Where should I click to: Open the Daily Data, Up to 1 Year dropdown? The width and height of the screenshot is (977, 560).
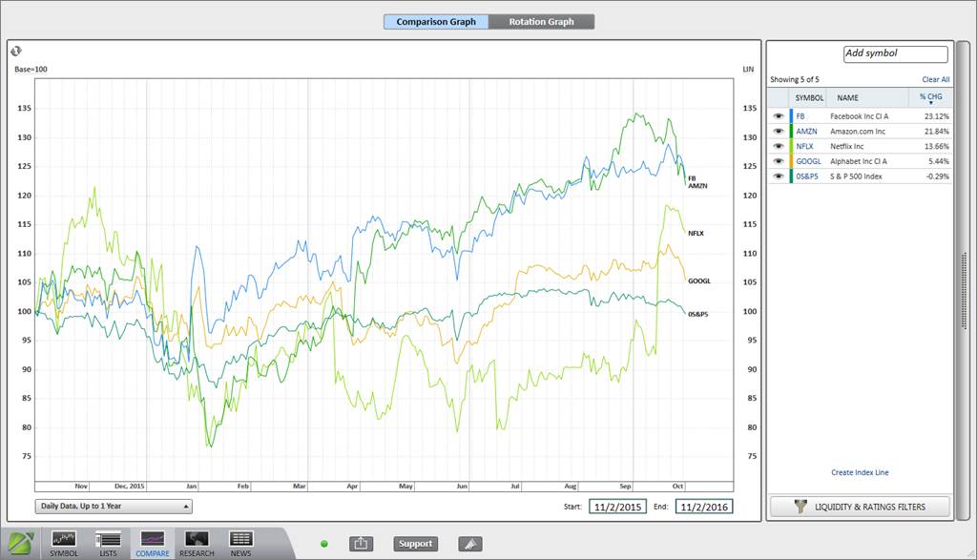[114, 507]
